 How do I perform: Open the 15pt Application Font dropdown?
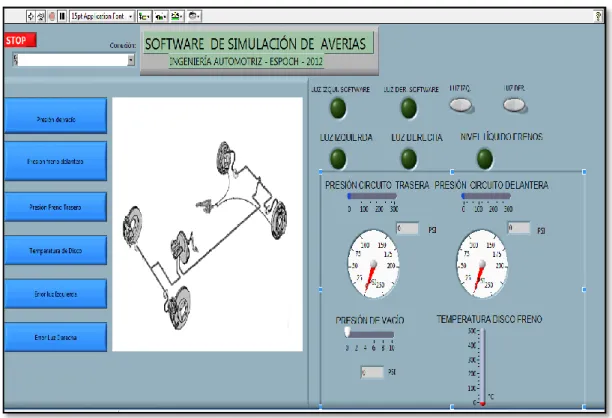click(102, 16)
